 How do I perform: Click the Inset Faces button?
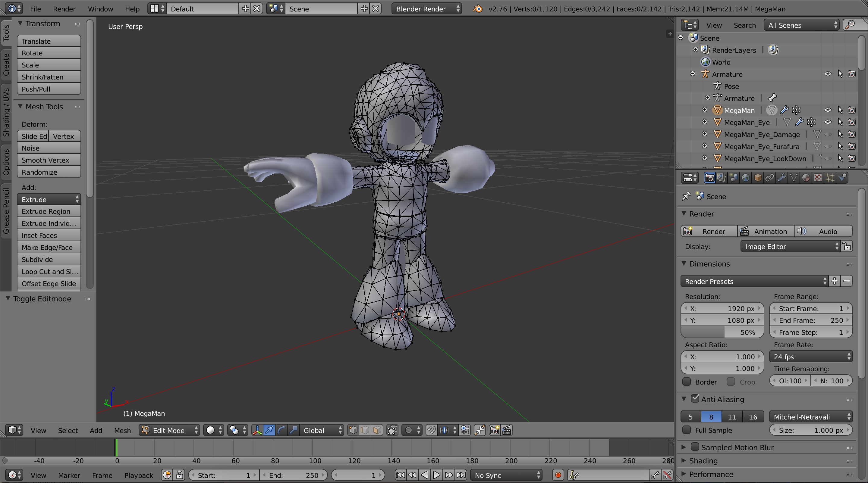click(x=49, y=235)
